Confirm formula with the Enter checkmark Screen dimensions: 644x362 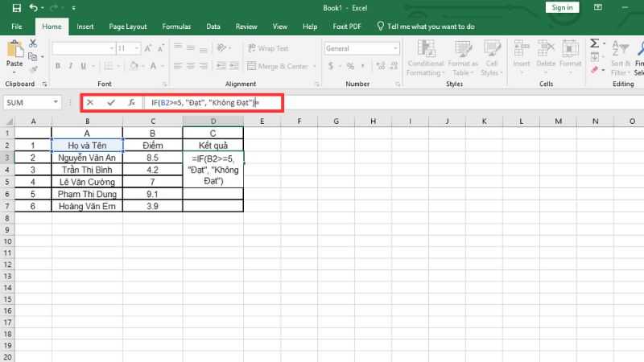click(x=110, y=102)
